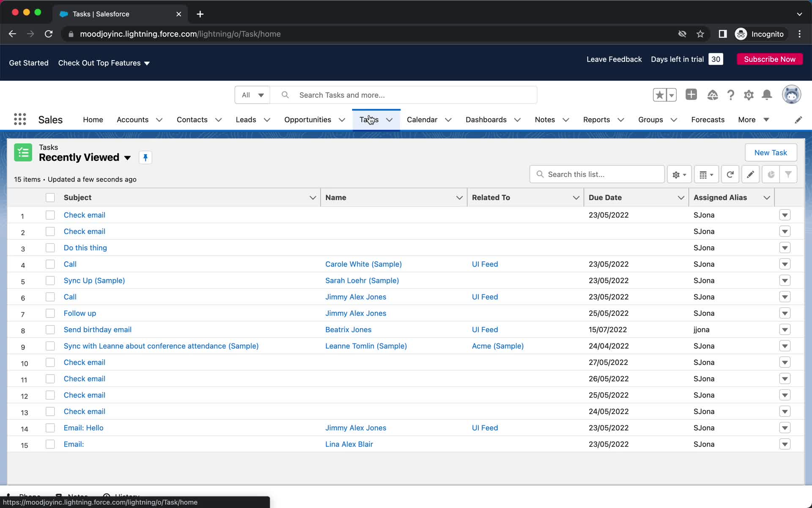This screenshot has height=508, width=812.
Task: Open the More navigation menu
Action: pos(753,120)
